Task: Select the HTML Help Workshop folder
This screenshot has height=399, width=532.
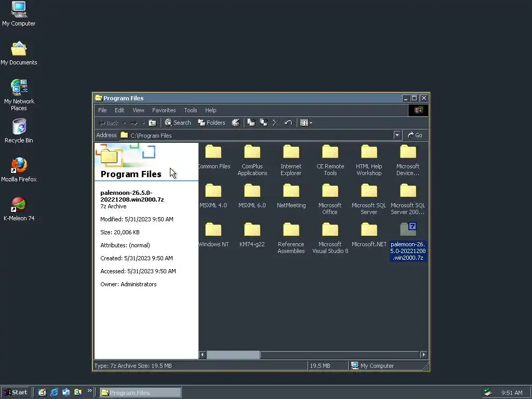Action: 369,160
